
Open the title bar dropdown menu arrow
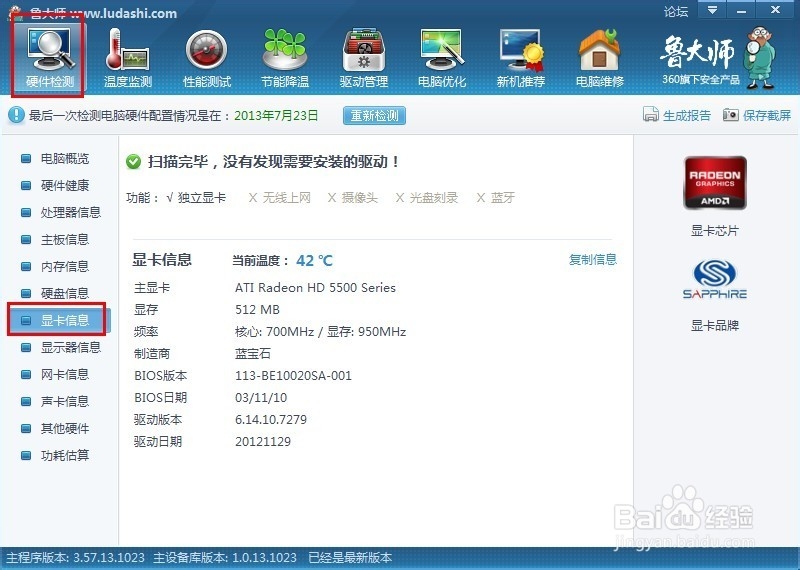712,10
